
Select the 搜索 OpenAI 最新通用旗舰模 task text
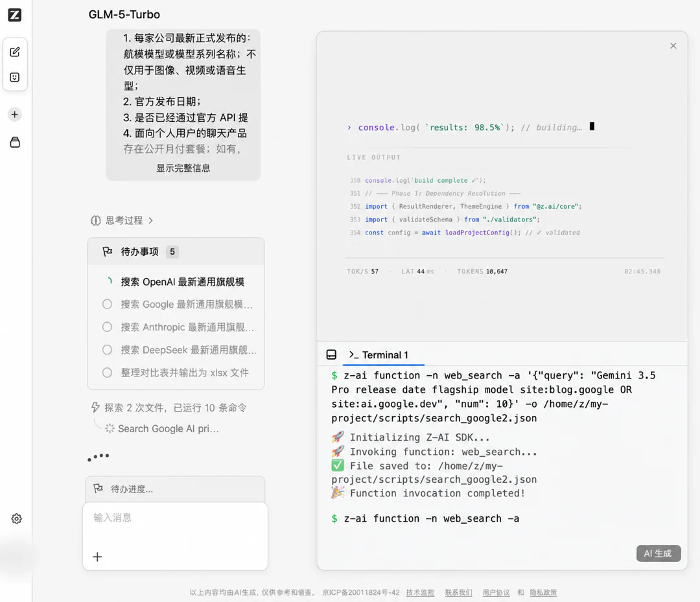[183, 282]
